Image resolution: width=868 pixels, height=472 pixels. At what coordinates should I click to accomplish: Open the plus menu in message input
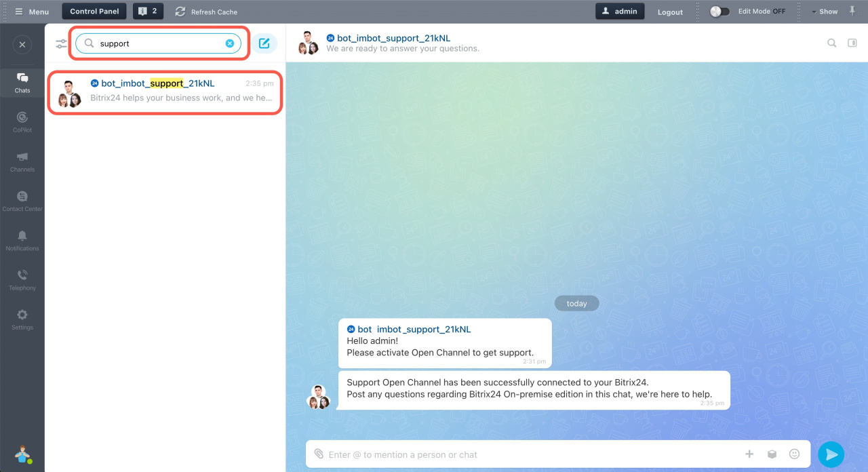tap(749, 454)
